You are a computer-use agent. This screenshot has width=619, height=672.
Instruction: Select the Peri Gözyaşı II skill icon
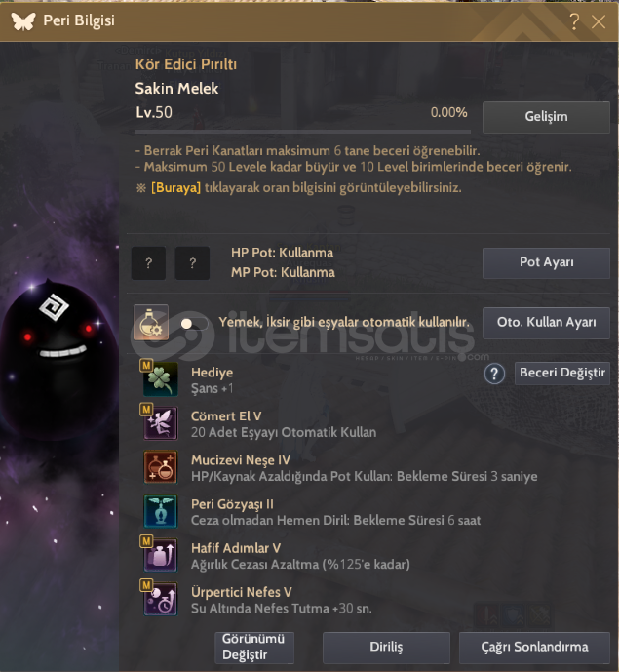click(x=160, y=511)
